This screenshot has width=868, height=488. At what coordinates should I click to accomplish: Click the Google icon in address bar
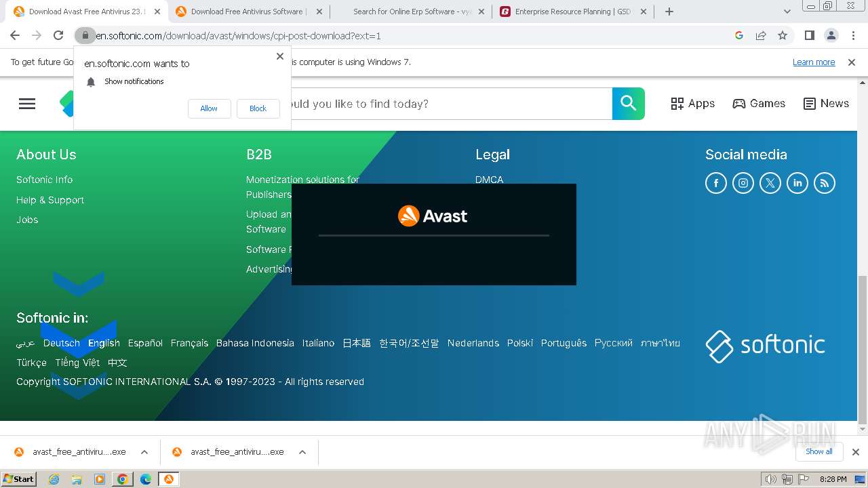point(739,35)
